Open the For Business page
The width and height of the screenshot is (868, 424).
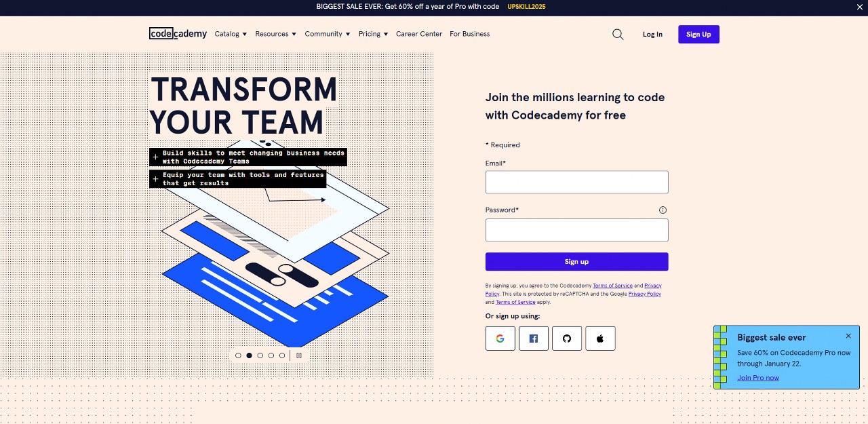click(469, 34)
